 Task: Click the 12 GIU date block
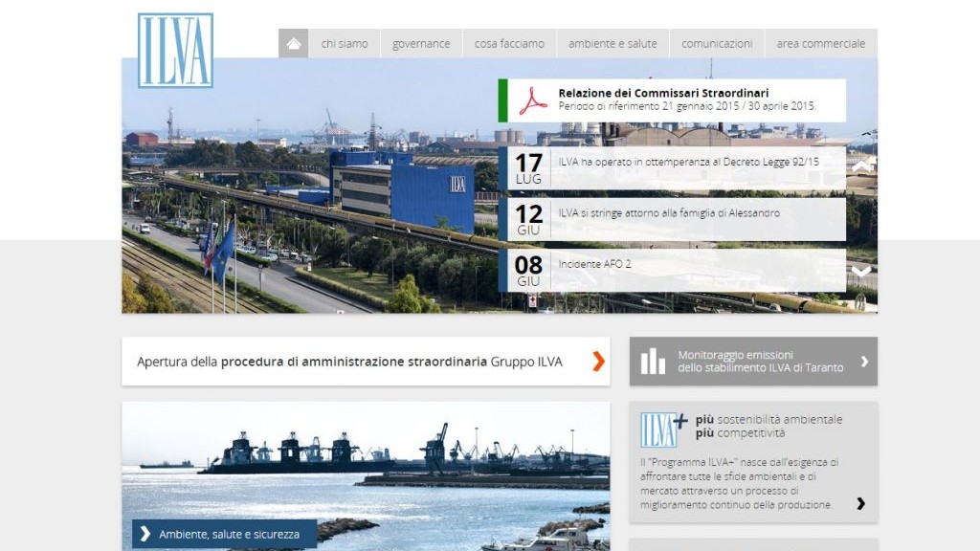point(528,219)
